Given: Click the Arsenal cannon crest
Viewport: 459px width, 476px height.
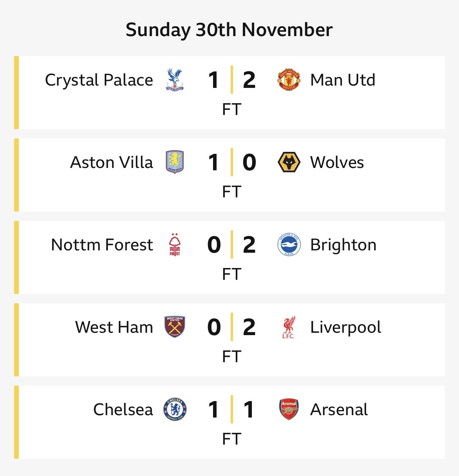Looking at the screenshot, I should [x=289, y=409].
